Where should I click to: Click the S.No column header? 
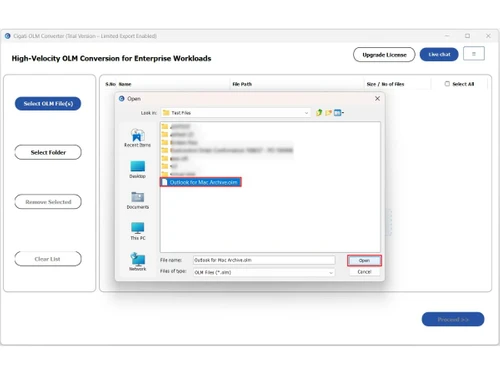pyautogui.click(x=110, y=84)
